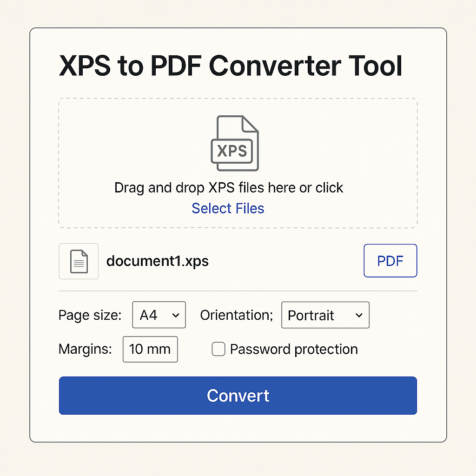Click the "Orientation" label
Screen dimensions: 476x476
(236, 315)
